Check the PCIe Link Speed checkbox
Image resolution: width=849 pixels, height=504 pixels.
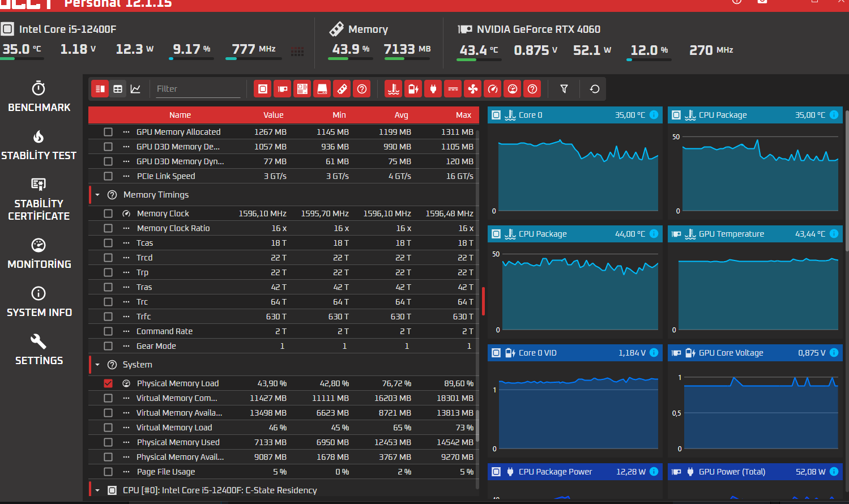tap(108, 176)
